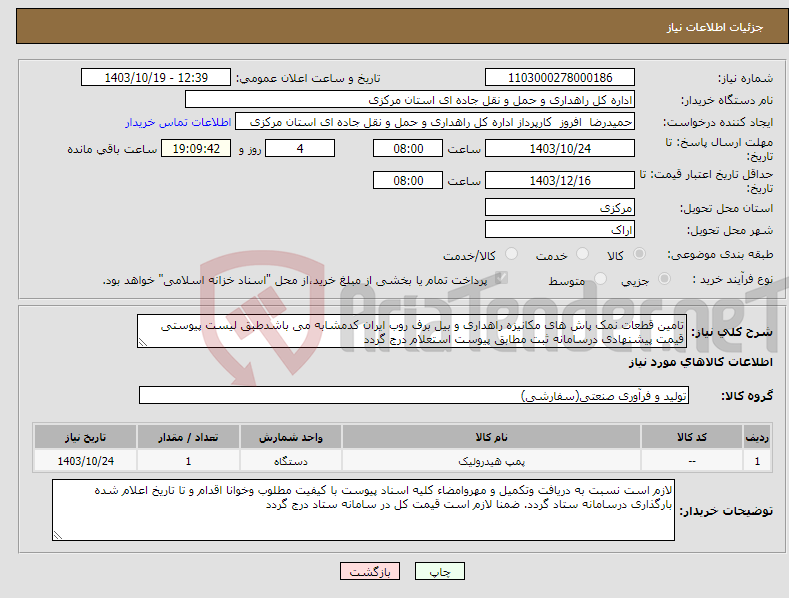Click the row number cell of first row
This screenshot has height=598, width=789.
757,461
